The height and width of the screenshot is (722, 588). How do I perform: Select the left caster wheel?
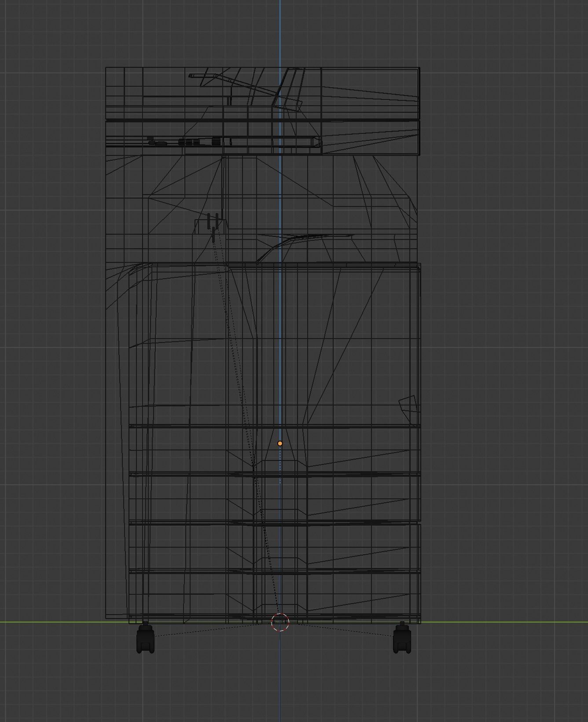click(145, 637)
